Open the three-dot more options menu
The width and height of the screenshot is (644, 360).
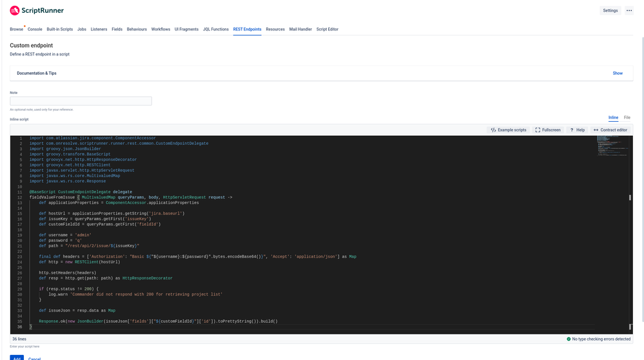[629, 11]
